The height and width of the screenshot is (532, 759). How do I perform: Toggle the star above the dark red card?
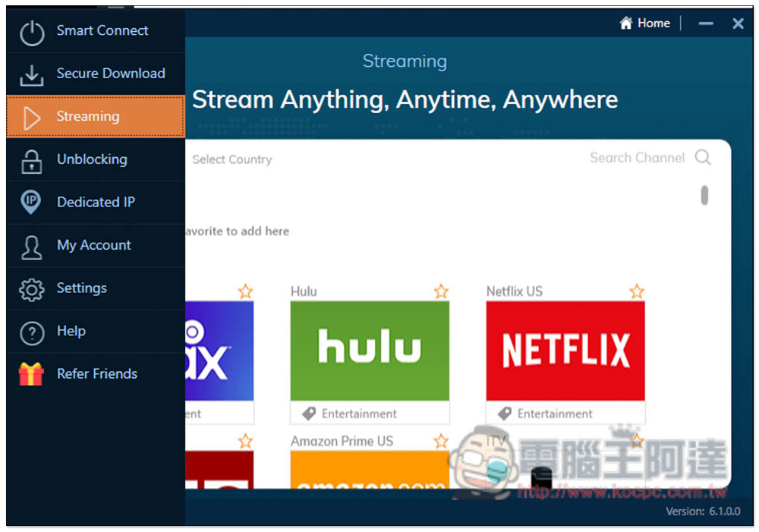coord(245,441)
